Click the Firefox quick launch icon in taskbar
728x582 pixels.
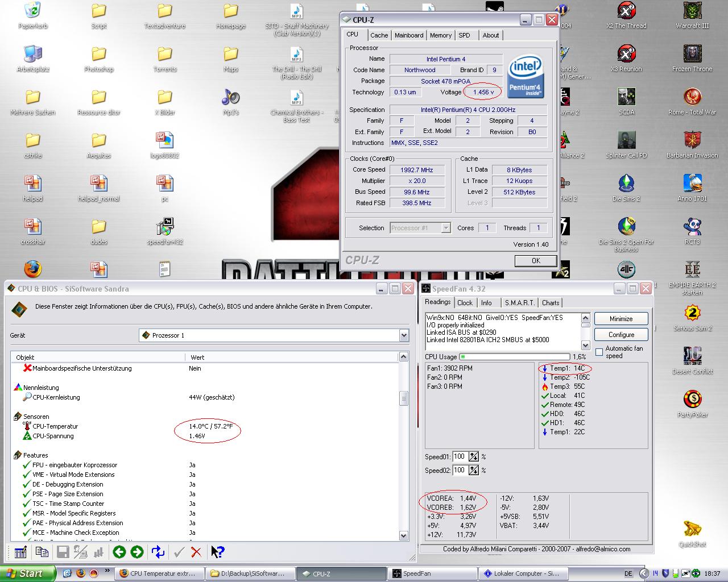point(80,573)
